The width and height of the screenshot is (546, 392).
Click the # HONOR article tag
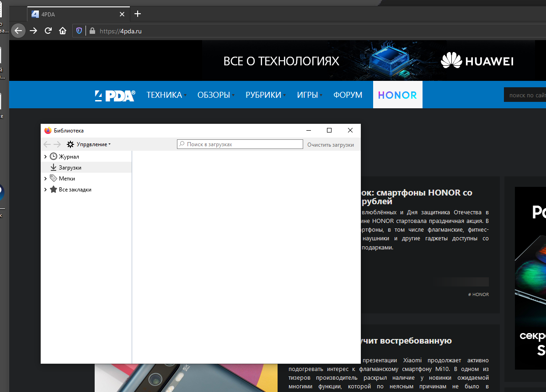click(x=478, y=294)
